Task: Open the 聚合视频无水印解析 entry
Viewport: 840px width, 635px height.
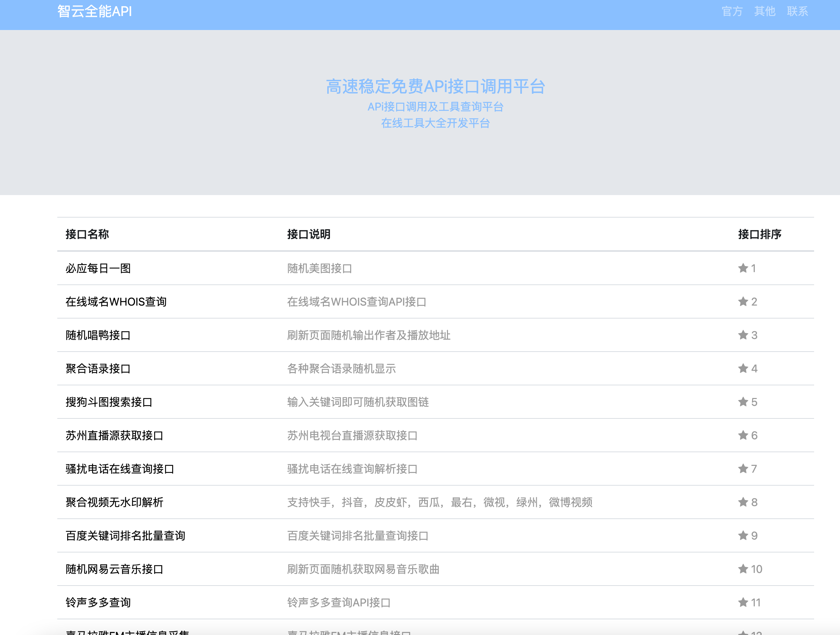Action: coord(114,502)
